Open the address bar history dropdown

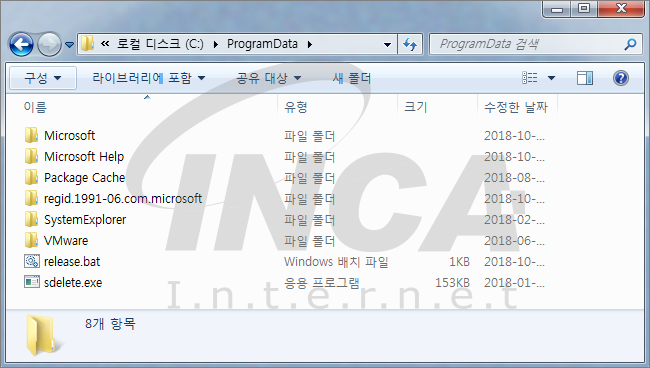[387, 44]
